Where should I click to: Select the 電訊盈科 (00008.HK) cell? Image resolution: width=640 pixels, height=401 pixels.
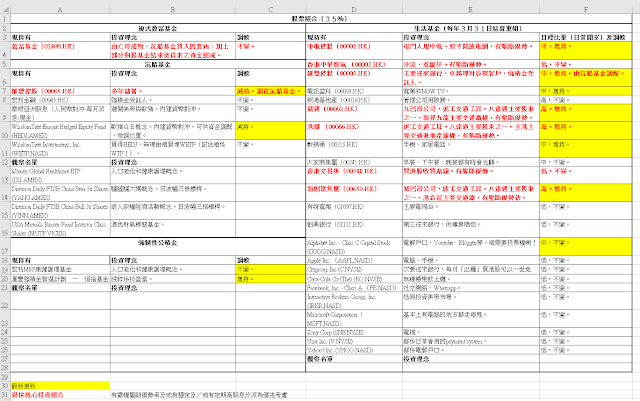tap(354, 91)
